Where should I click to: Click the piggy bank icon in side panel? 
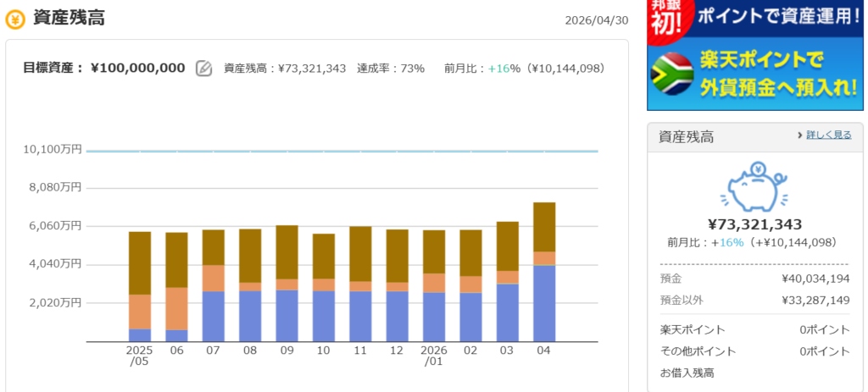tap(755, 187)
